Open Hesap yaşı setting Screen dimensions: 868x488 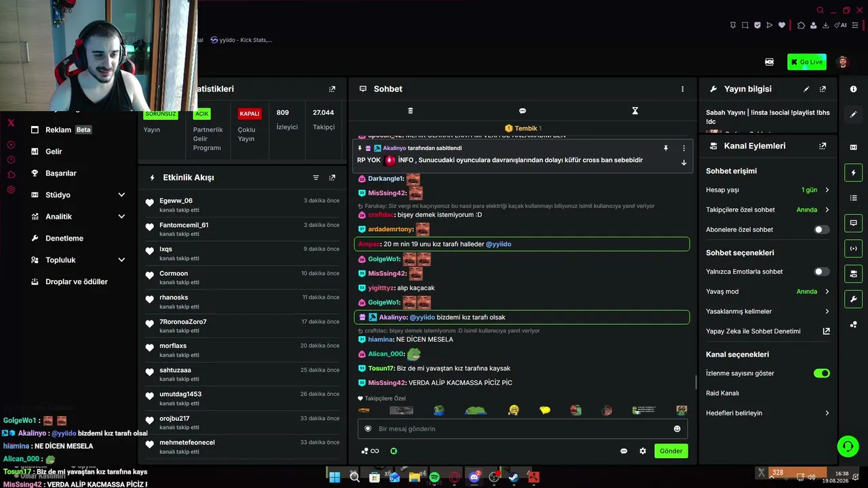click(768, 190)
